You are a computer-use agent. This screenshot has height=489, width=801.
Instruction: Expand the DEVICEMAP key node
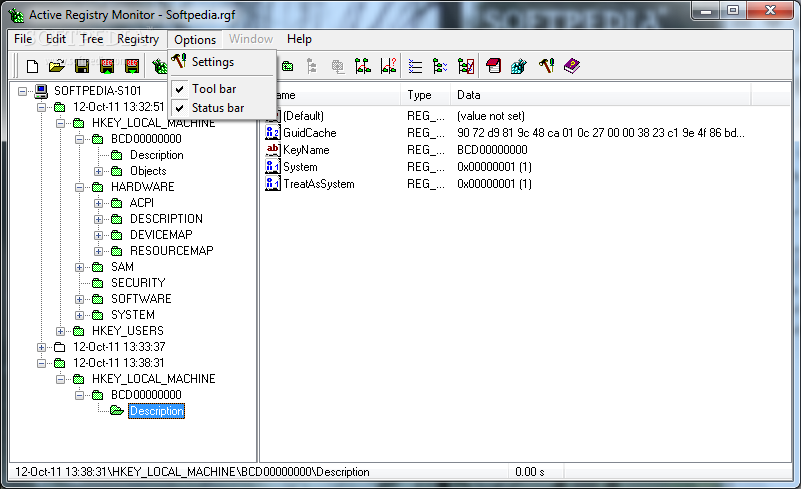[x=99, y=235]
